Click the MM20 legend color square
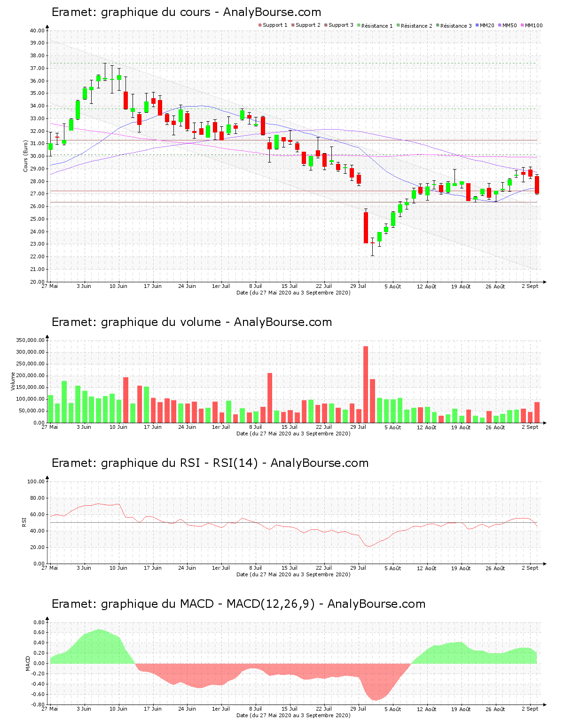Viewport: 564px width, 728px height. tap(477, 25)
